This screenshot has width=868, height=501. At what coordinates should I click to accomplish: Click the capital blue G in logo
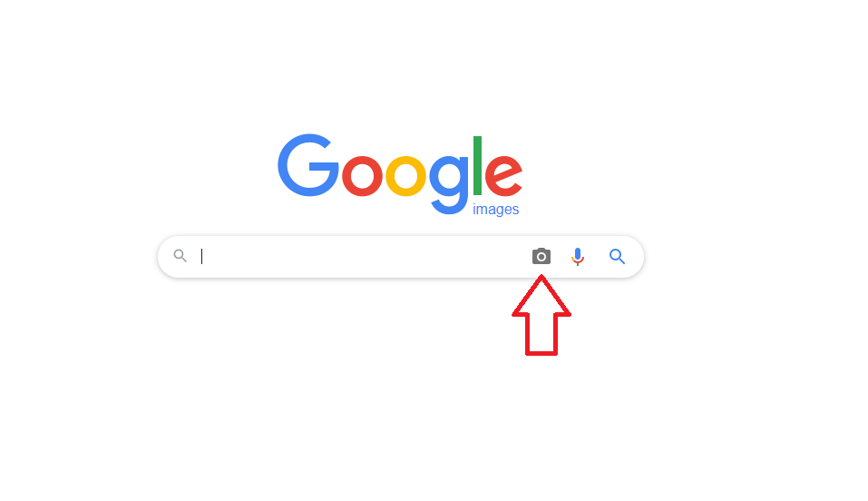pyautogui.click(x=307, y=165)
